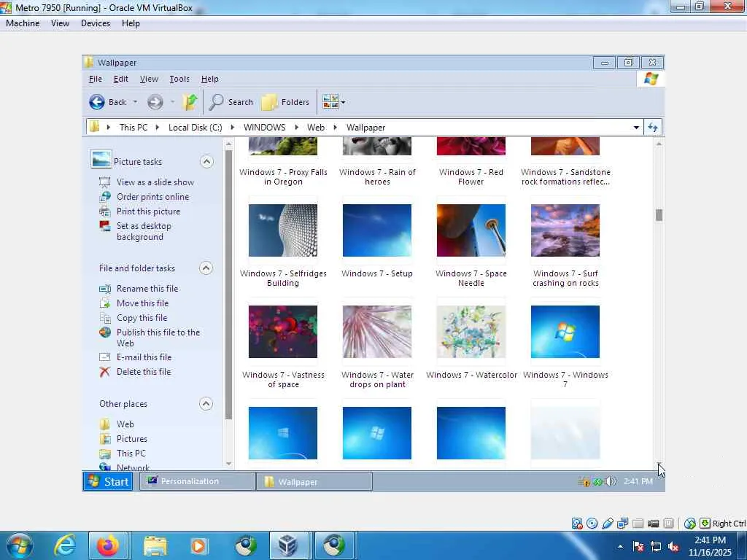The width and height of the screenshot is (747, 560).
Task: Open the VirtualBox Devices menu
Action: pos(96,23)
